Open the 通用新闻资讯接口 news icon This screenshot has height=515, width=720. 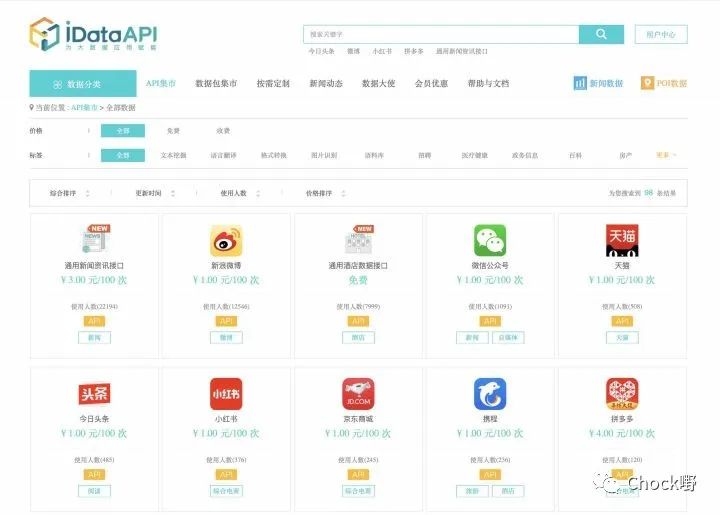96,239
